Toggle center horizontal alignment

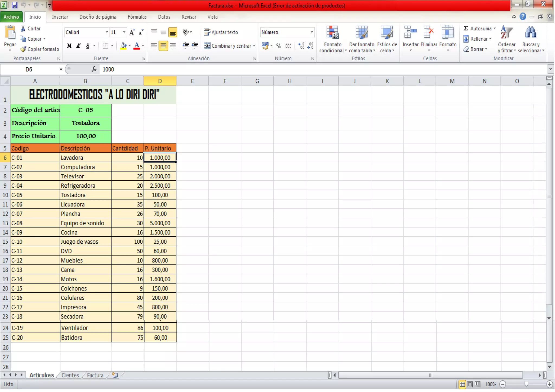point(163,46)
